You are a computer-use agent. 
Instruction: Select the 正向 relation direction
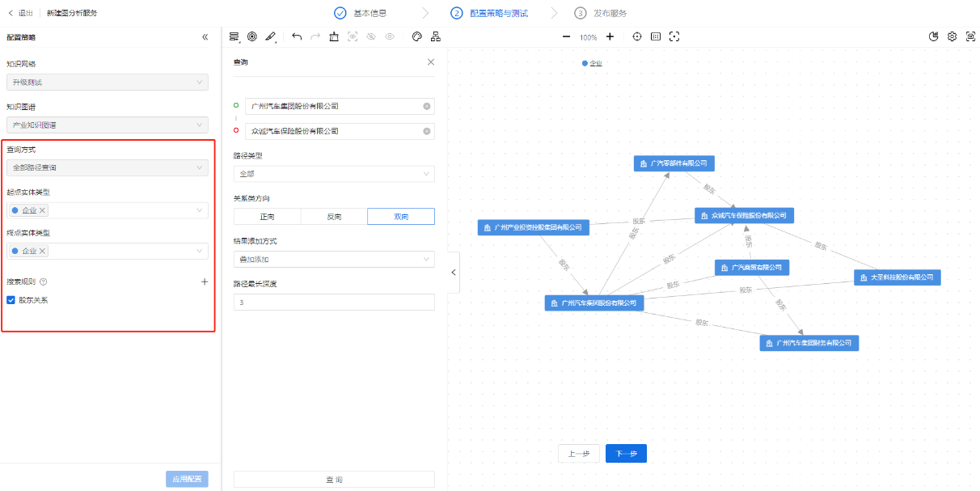pos(267,217)
